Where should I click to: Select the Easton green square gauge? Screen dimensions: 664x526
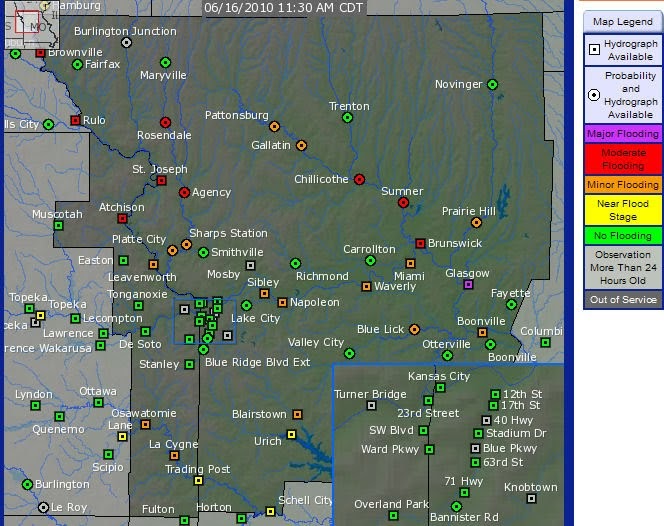[x=123, y=260]
